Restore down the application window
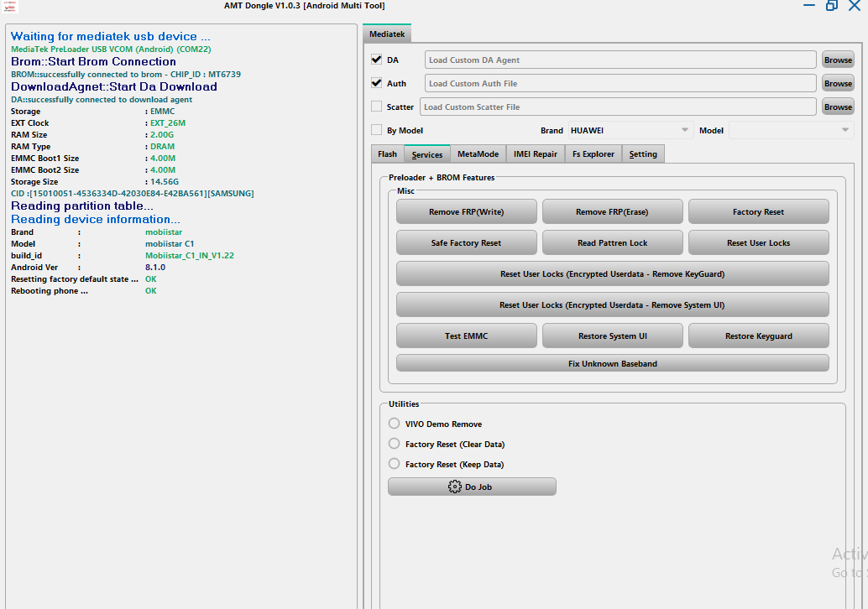 click(831, 6)
